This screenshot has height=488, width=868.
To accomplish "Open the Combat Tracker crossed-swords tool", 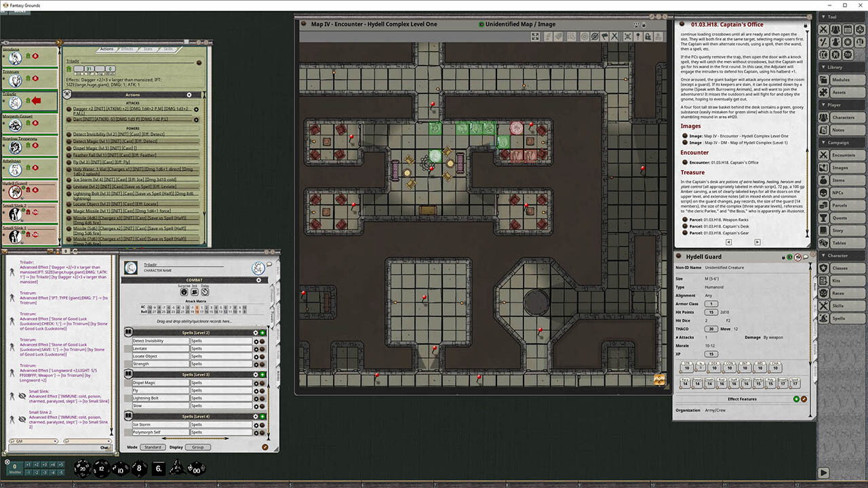I will (x=823, y=30).
